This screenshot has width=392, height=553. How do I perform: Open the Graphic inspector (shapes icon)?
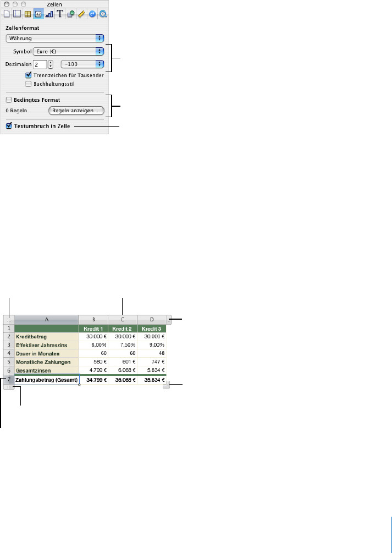coord(71,14)
